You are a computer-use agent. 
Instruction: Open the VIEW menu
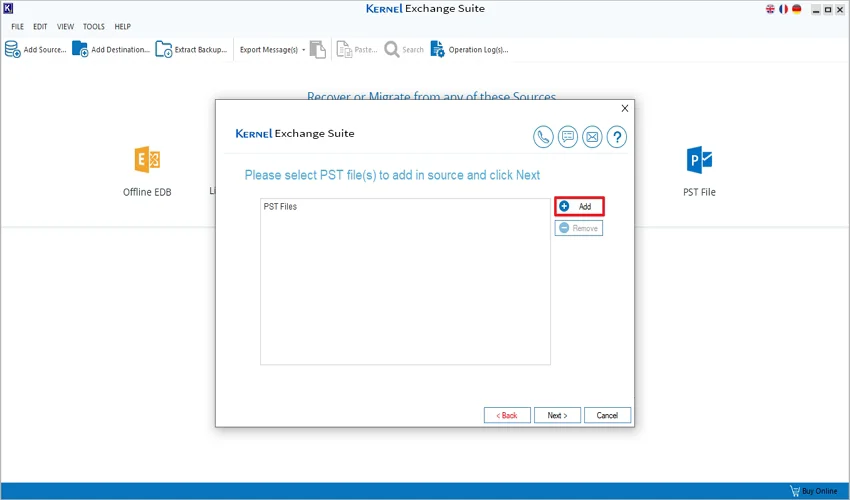tap(65, 26)
